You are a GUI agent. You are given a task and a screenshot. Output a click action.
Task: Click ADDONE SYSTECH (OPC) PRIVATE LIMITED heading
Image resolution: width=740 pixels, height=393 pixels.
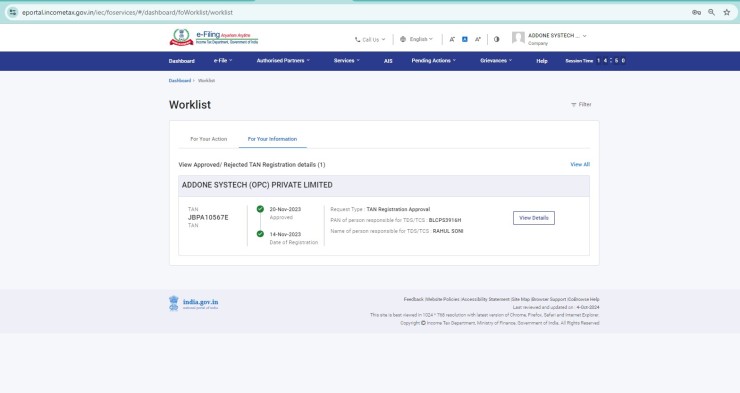(x=257, y=185)
